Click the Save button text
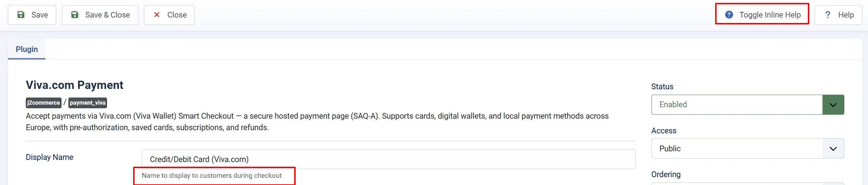The image size is (868, 185). [40, 15]
